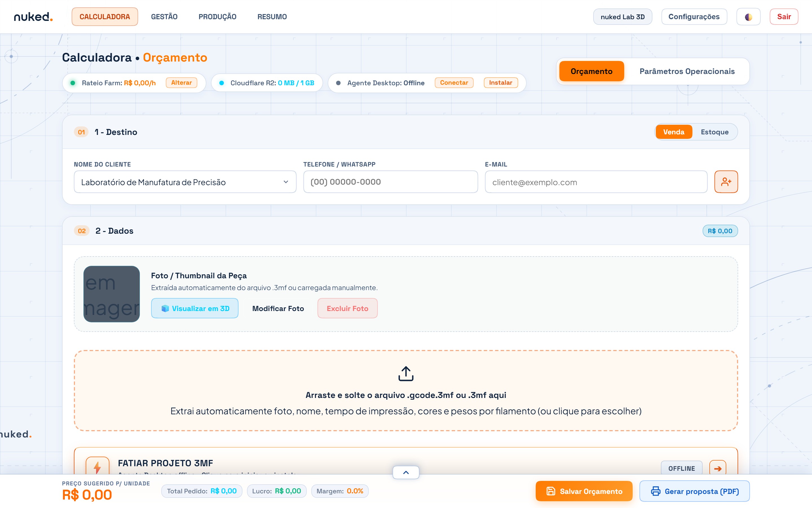This screenshot has width=812, height=508.
Task: Open Configurações
Action: tap(694, 17)
